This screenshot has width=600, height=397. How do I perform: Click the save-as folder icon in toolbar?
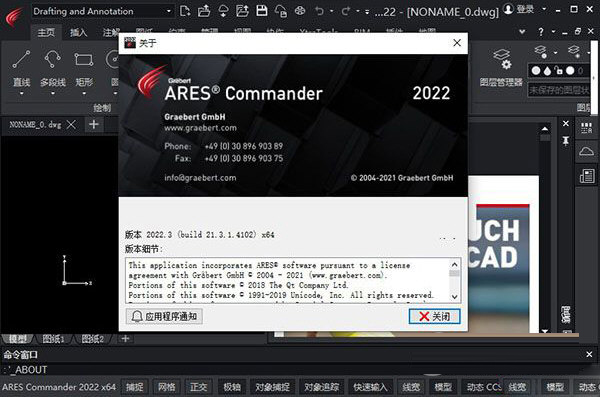pyautogui.click(x=242, y=11)
